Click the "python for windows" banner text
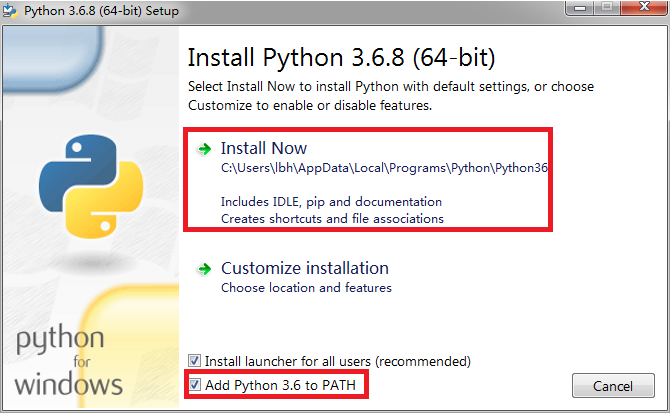The width and height of the screenshot is (671, 415). (x=68, y=360)
